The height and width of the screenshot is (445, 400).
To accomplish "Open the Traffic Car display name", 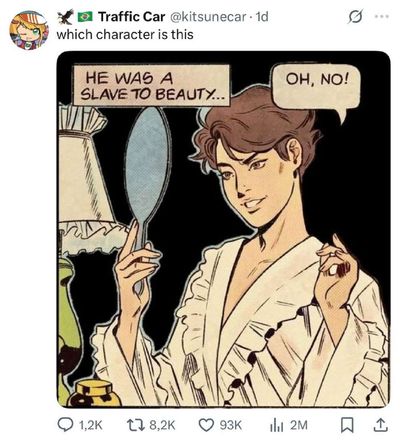I will coord(131,17).
